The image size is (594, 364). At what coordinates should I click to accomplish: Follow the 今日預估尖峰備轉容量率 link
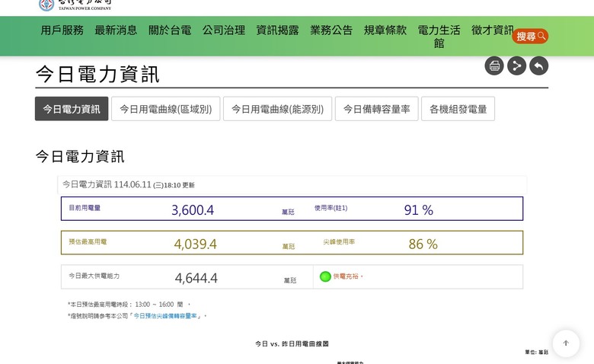pos(165,315)
